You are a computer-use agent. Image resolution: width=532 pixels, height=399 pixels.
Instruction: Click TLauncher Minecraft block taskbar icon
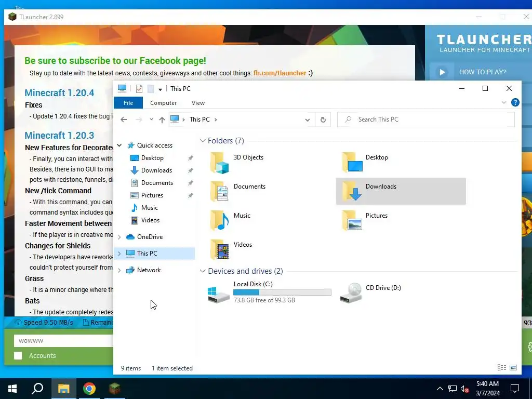(x=115, y=389)
